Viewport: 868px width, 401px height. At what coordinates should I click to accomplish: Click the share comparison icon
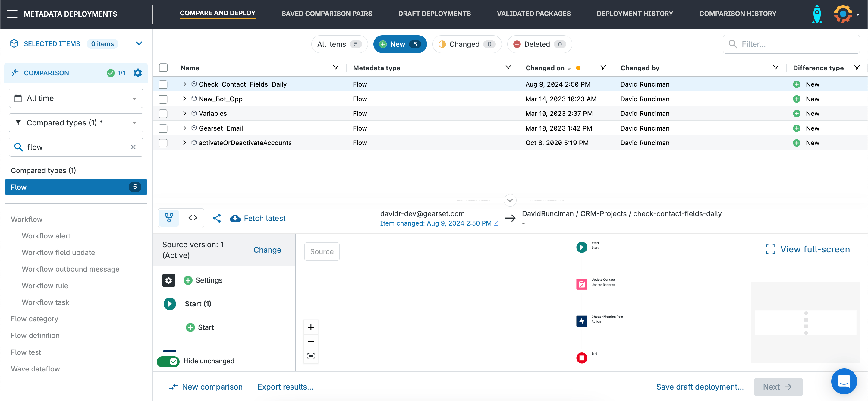[x=217, y=218]
